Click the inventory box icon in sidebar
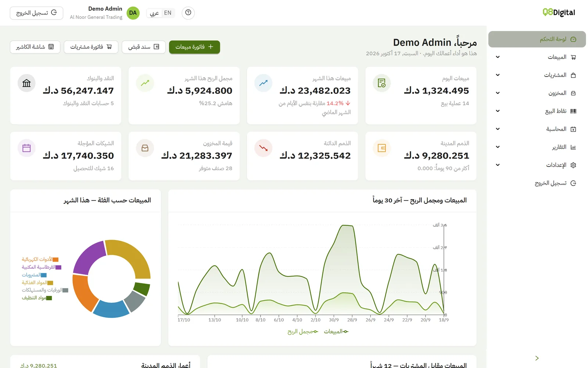The height and width of the screenshot is (368, 588). [x=573, y=93]
